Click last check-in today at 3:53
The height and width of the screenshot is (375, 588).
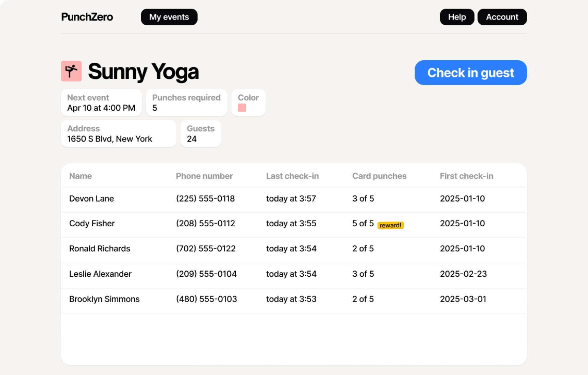click(291, 299)
